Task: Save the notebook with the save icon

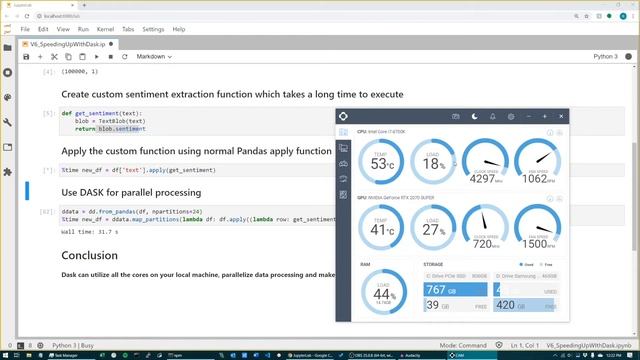Action: point(26,57)
